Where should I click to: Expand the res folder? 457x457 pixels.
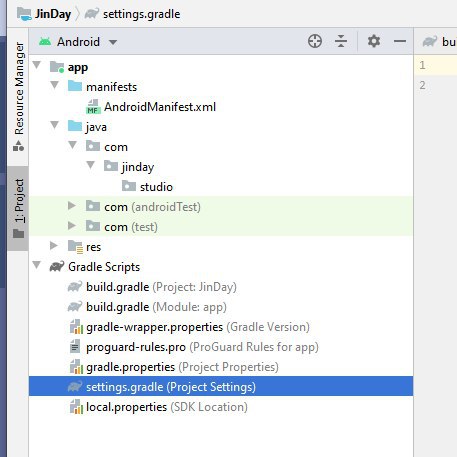(54, 246)
